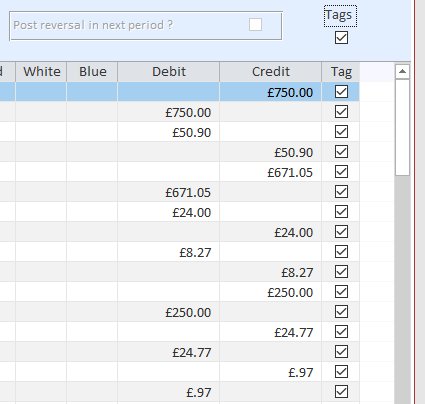Untick Tag for the £50.90 debit row
425x404 pixels.
pyautogui.click(x=341, y=132)
